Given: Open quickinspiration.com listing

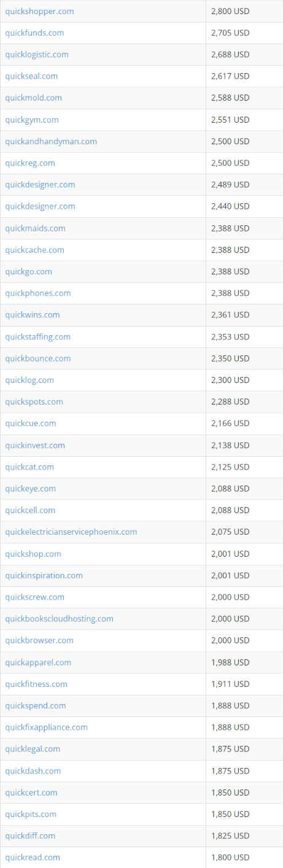Looking at the screenshot, I should click(x=44, y=575).
